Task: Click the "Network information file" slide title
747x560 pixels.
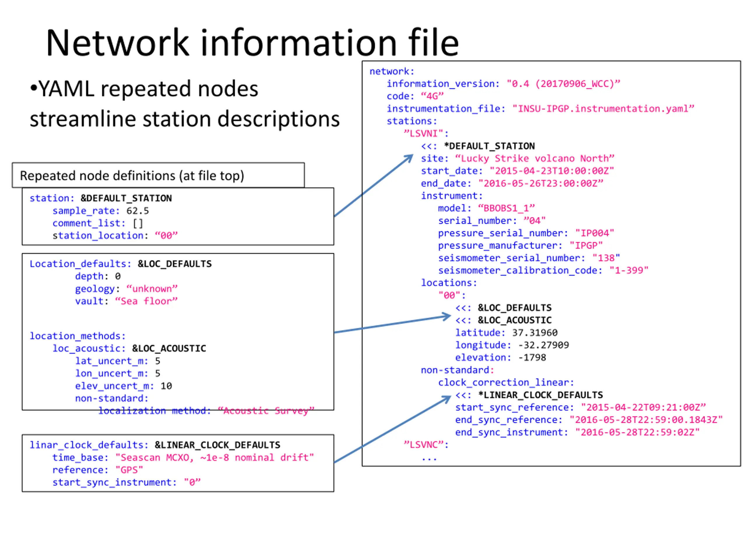Action: pos(252,43)
